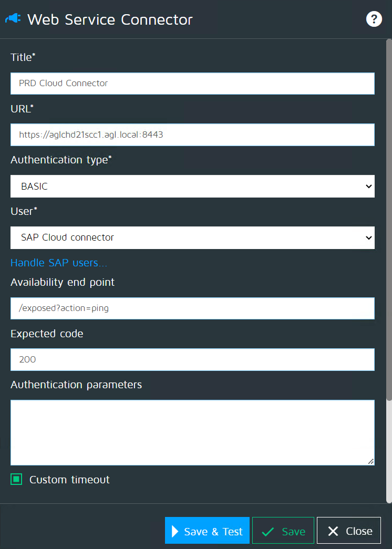Click the Expected code label
Viewport: 392px width, 549px height.
point(47,334)
